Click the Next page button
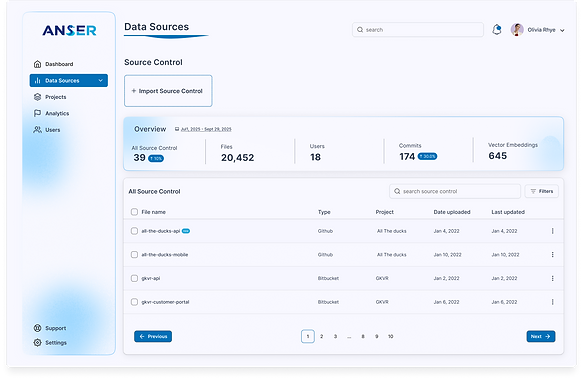The height and width of the screenshot is (380, 583). 541,336
